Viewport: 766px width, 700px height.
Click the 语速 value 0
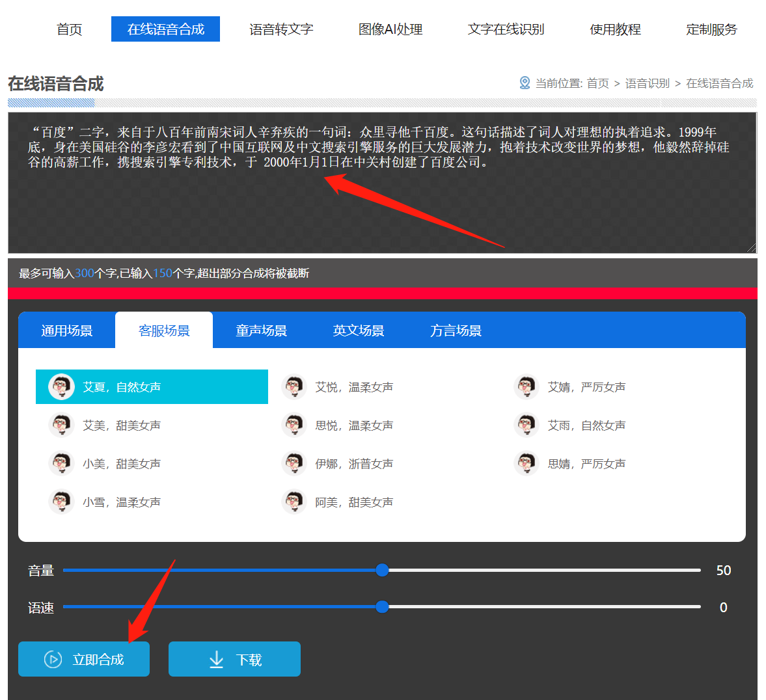coord(724,607)
